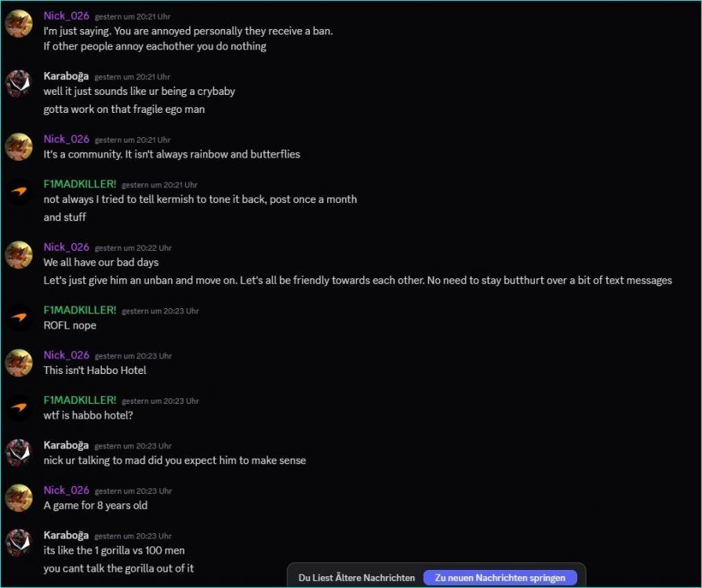Click F1MADKILLER! avatar beside kermish message
The width and height of the screenshot is (702, 588).
point(19,191)
